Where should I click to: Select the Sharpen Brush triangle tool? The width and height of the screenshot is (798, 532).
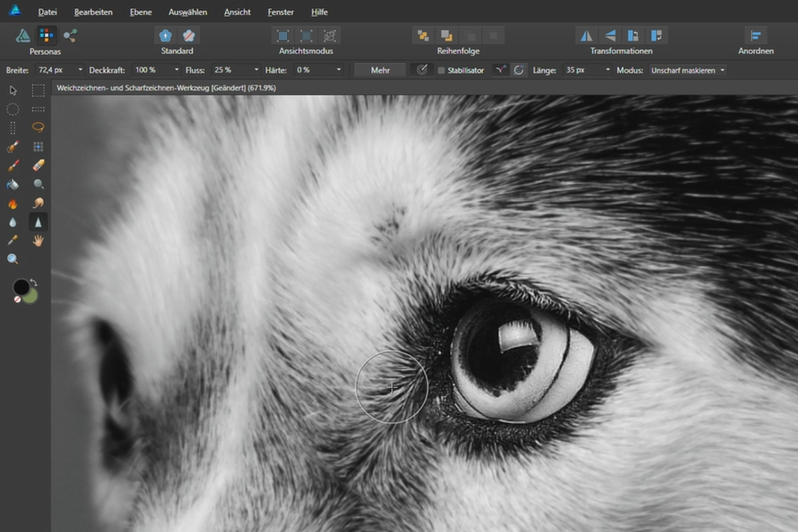click(39, 222)
